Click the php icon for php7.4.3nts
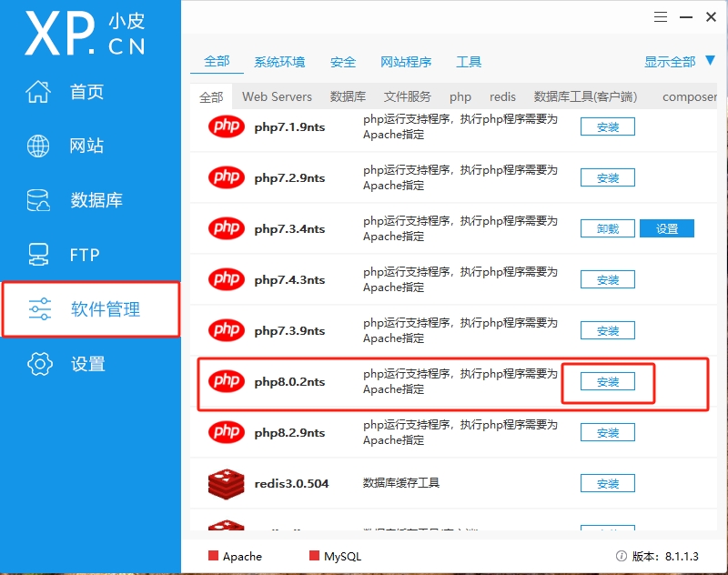The height and width of the screenshot is (575, 728). 226,279
